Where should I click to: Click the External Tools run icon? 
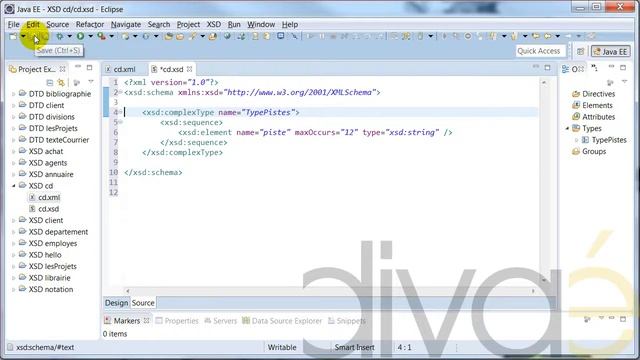click(x=102, y=36)
